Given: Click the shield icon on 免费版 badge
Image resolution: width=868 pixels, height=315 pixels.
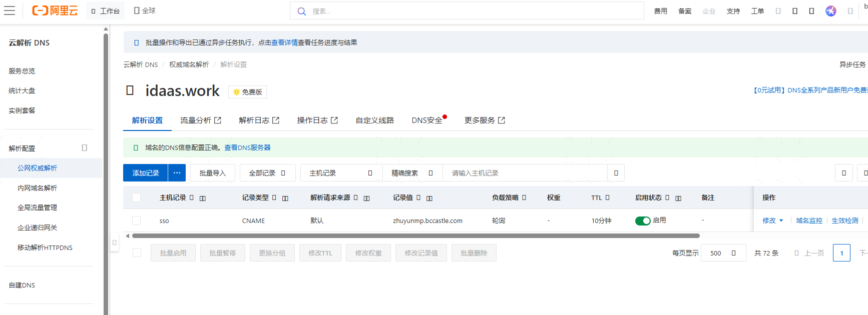Looking at the screenshot, I should pos(236,92).
